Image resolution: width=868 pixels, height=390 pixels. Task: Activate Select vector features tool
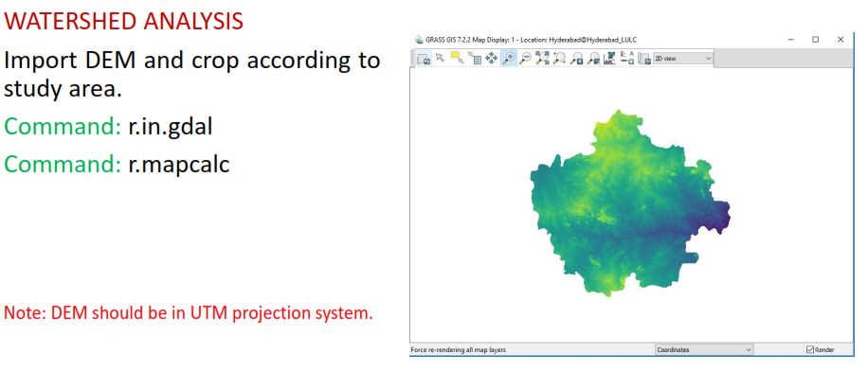[x=457, y=59]
